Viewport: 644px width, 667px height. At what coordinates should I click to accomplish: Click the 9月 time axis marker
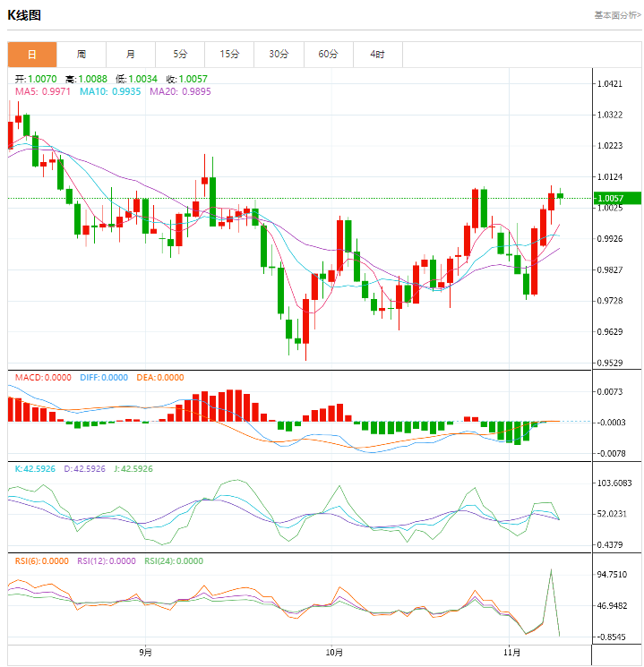click(146, 652)
